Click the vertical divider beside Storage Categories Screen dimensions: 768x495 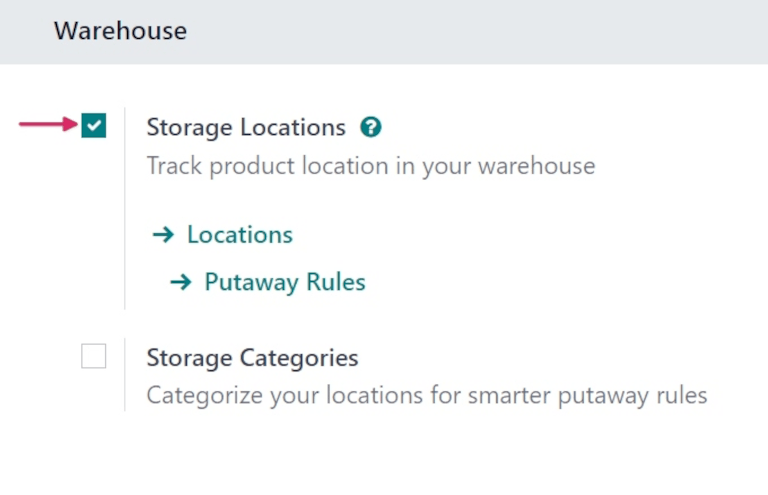pyautogui.click(x=124, y=375)
